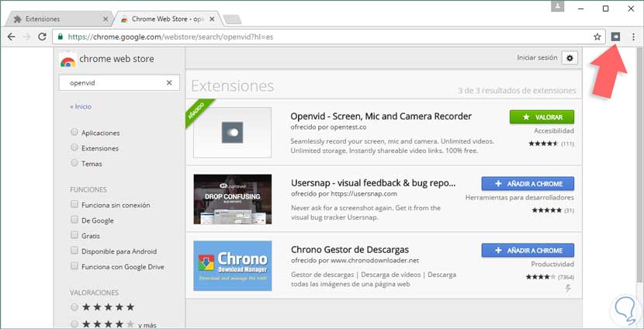The height and width of the screenshot is (329, 644).
Task: Open the web store settings gear
Action: pyautogui.click(x=570, y=58)
